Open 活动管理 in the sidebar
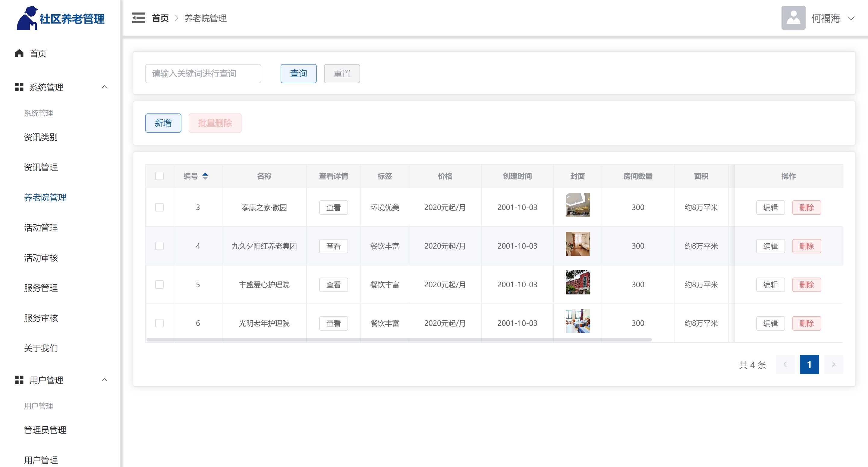The image size is (868, 467). 41,227
